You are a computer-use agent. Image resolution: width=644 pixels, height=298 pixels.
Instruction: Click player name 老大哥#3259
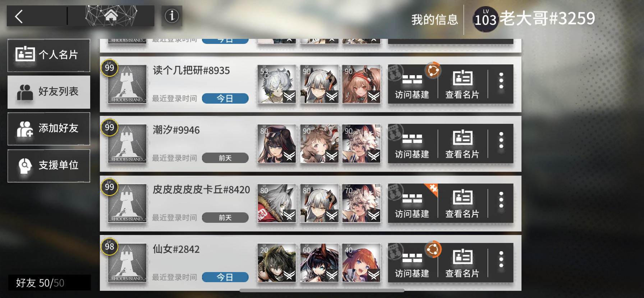click(547, 18)
